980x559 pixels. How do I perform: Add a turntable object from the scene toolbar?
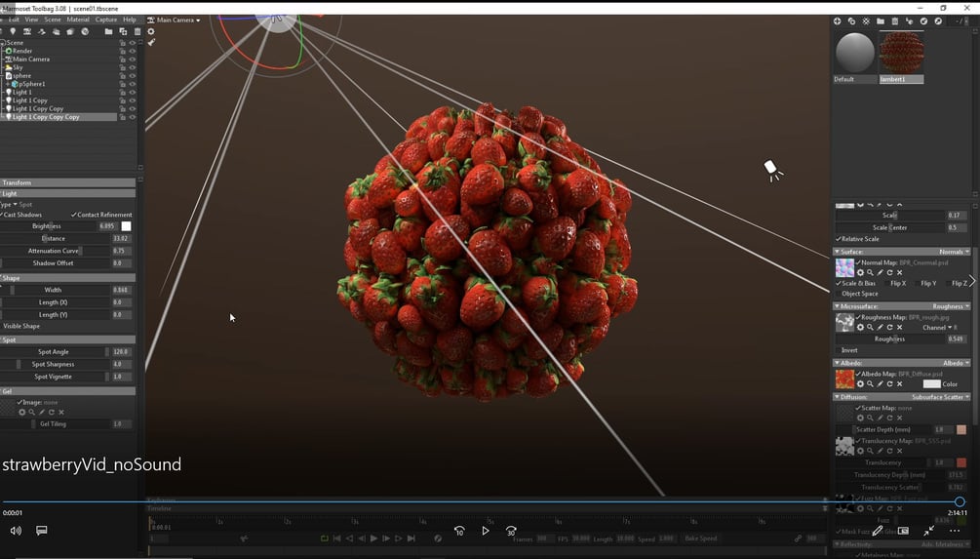coord(41,31)
